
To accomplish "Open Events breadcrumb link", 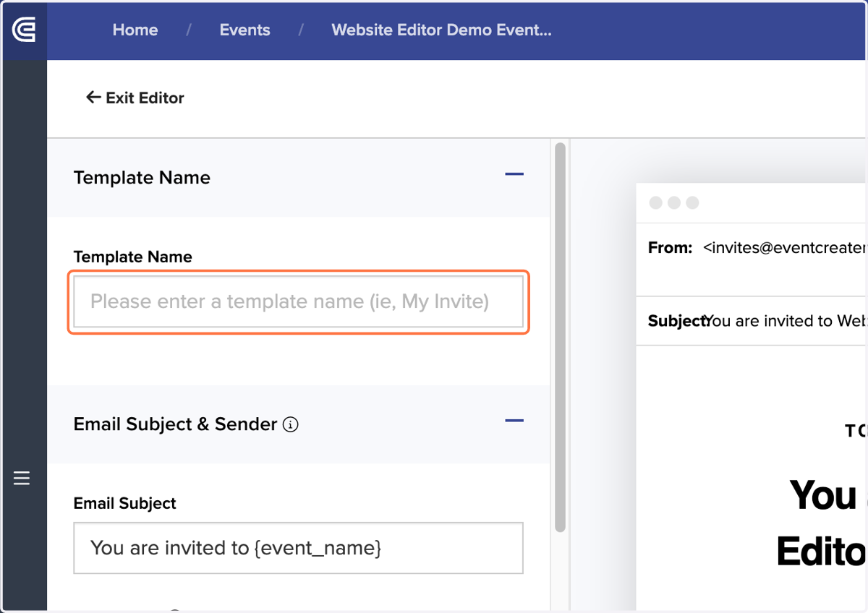I will tap(244, 30).
